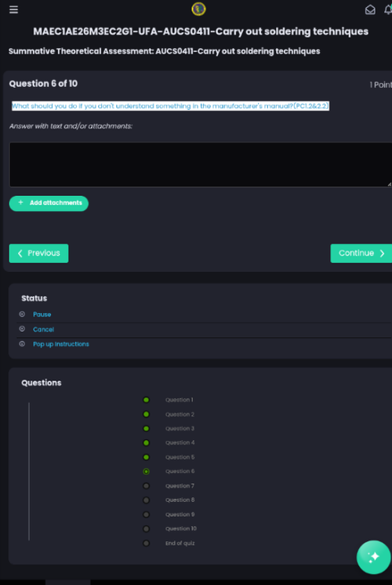Select the Question 4 status dot
The width and height of the screenshot is (392, 585).
click(x=146, y=443)
